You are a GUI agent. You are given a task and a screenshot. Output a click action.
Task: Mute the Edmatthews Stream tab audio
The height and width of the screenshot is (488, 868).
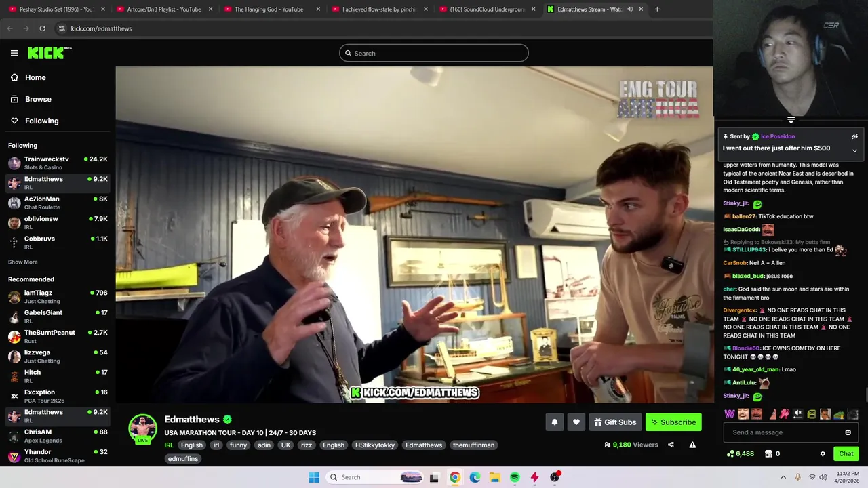[630, 9]
